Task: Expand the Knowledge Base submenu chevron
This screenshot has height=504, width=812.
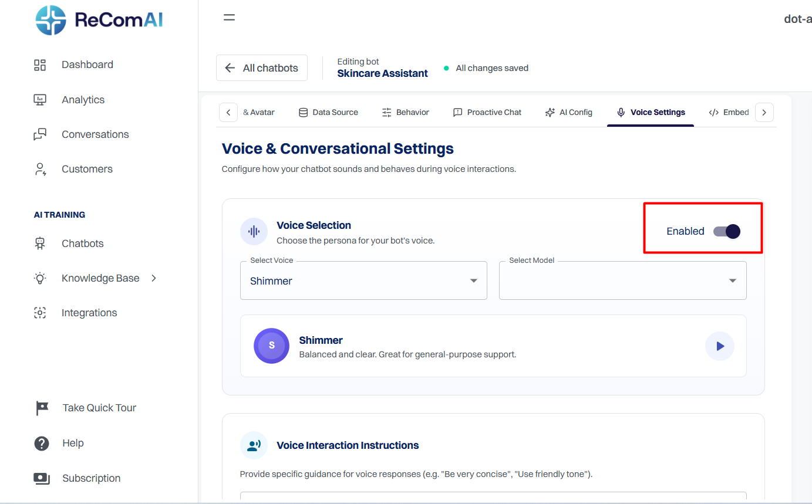Action: pyautogui.click(x=154, y=278)
